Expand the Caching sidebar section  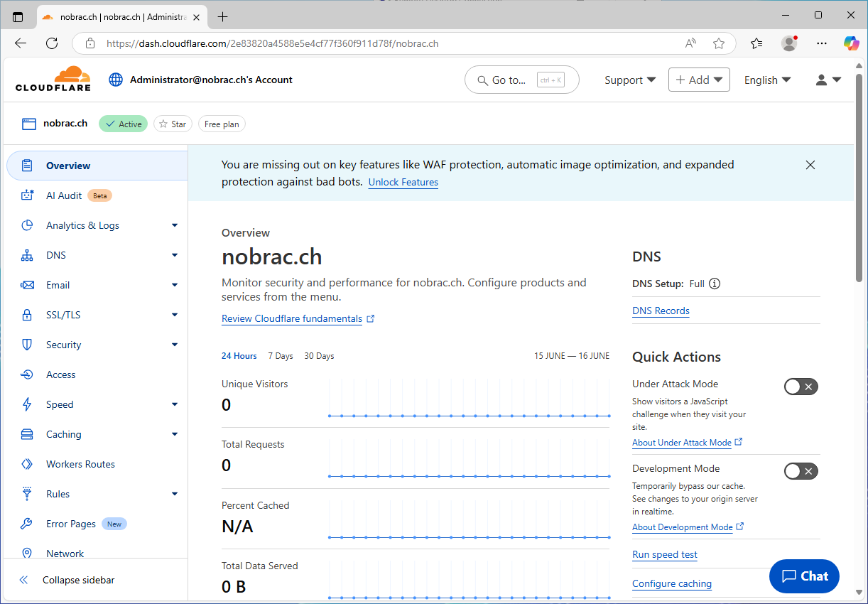click(x=175, y=434)
